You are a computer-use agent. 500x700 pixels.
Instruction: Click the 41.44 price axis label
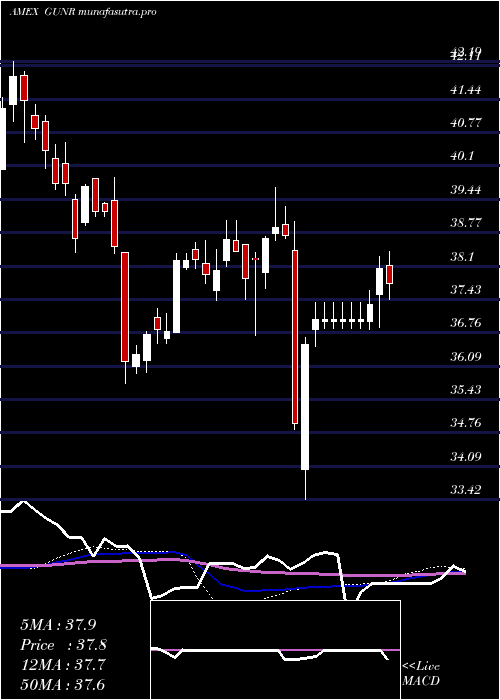(466, 90)
